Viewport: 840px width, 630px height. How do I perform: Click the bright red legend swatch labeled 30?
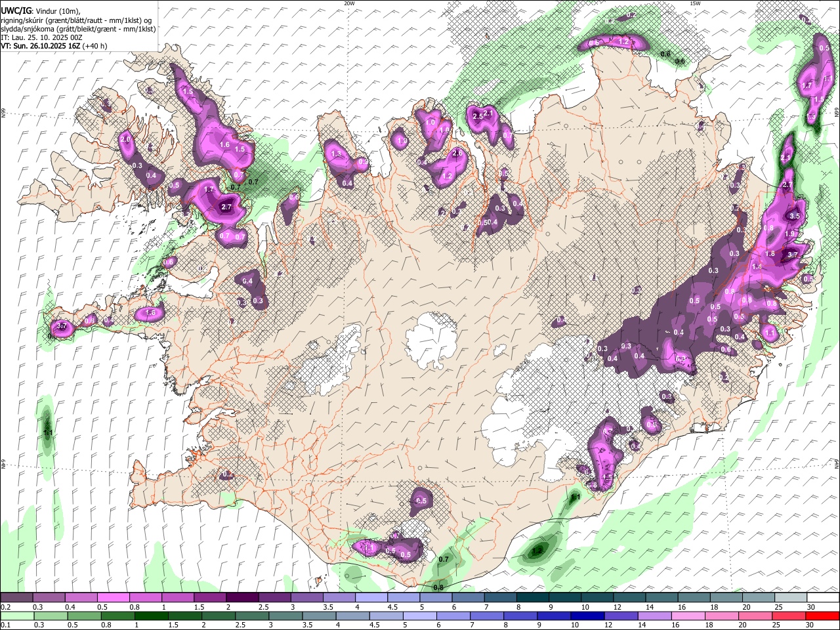pyautogui.click(x=823, y=616)
